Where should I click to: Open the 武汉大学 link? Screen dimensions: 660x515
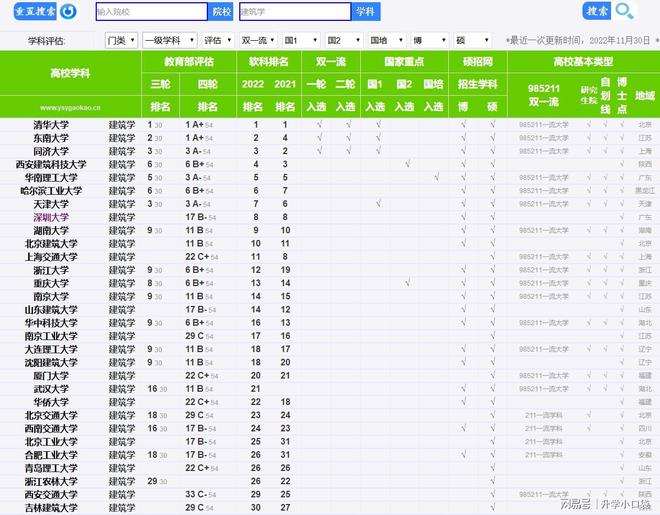(x=51, y=389)
